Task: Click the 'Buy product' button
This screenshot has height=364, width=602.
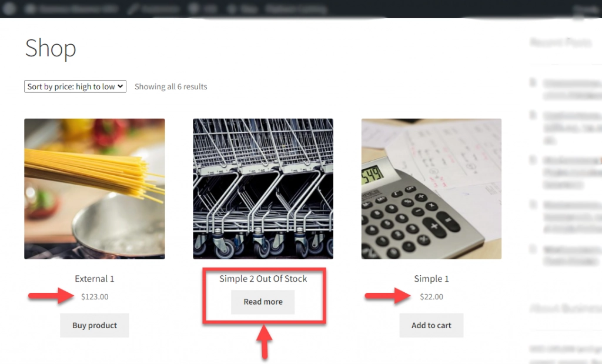Action: coord(95,325)
